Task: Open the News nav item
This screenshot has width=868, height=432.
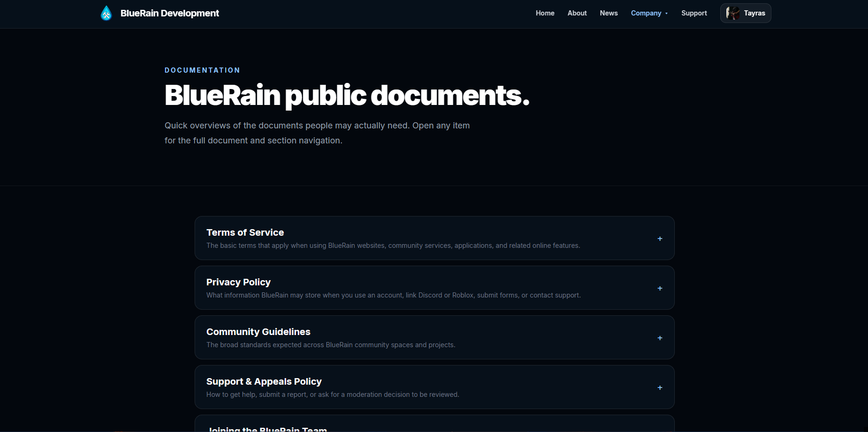Action: pyautogui.click(x=609, y=13)
